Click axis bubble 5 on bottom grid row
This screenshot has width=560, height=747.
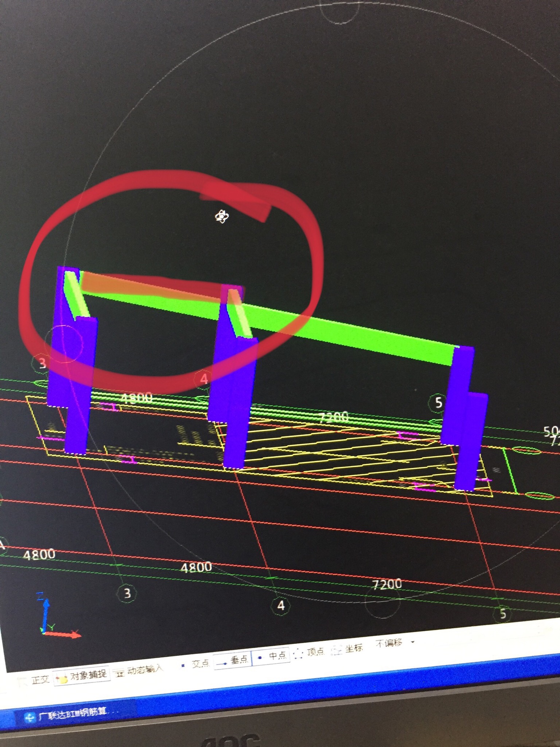[x=503, y=614]
